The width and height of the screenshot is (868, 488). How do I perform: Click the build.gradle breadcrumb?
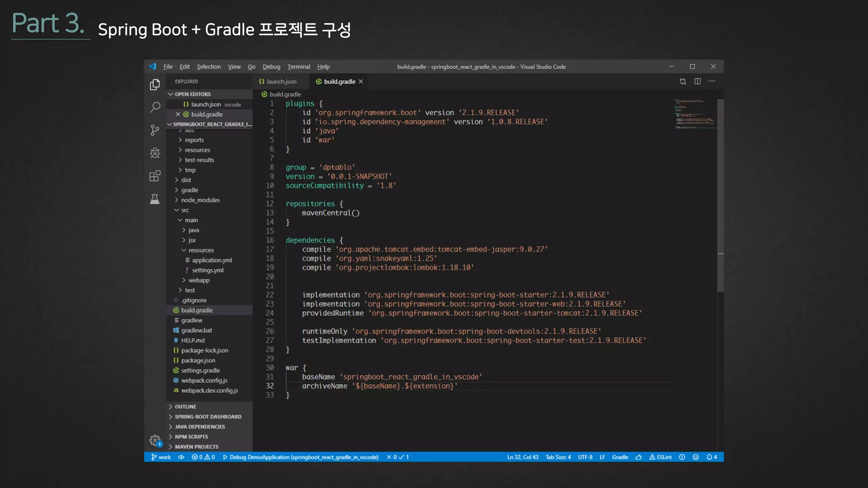[281, 94]
